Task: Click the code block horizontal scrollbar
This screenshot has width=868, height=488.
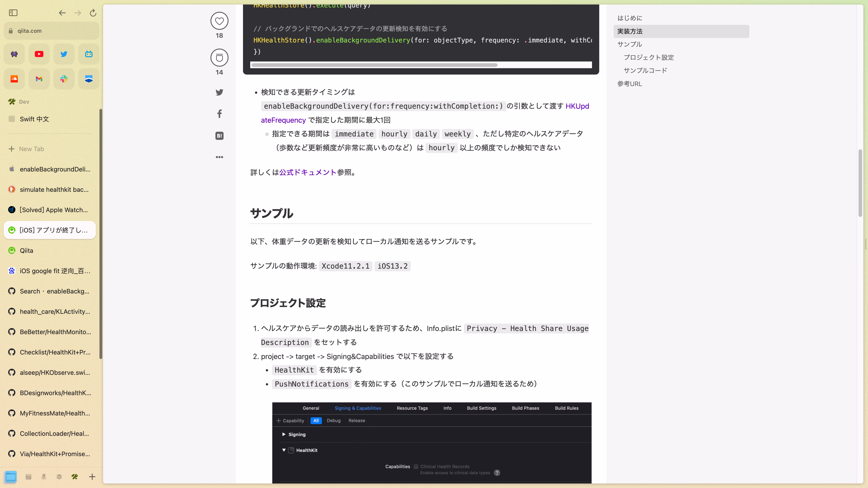Action: [x=374, y=65]
